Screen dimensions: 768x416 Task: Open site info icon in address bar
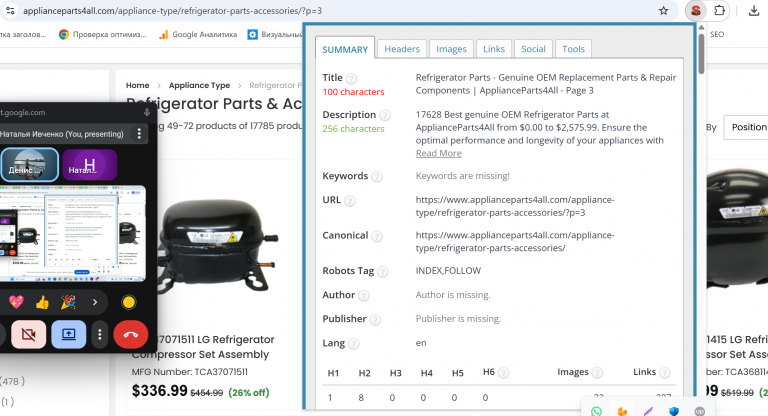pyautogui.click(x=10, y=10)
